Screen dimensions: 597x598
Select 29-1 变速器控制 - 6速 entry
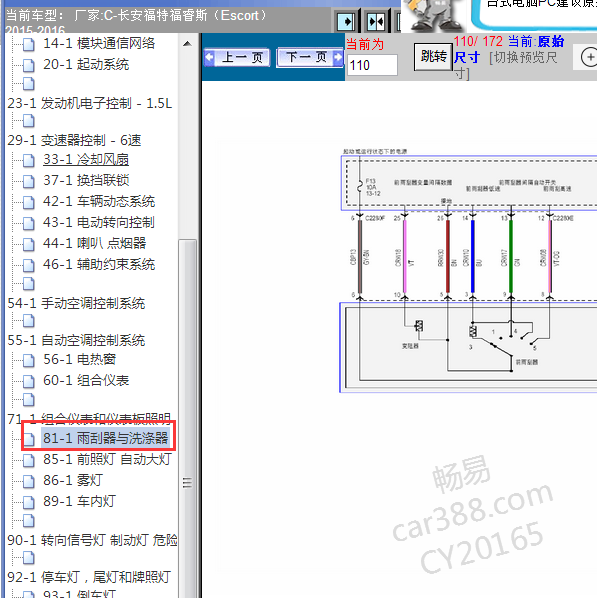pyautogui.click(x=74, y=140)
